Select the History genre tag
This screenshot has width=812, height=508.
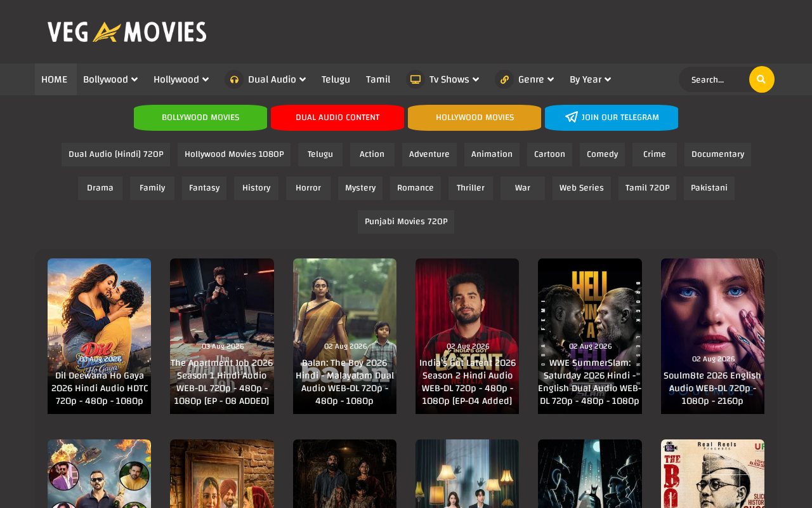(x=256, y=188)
